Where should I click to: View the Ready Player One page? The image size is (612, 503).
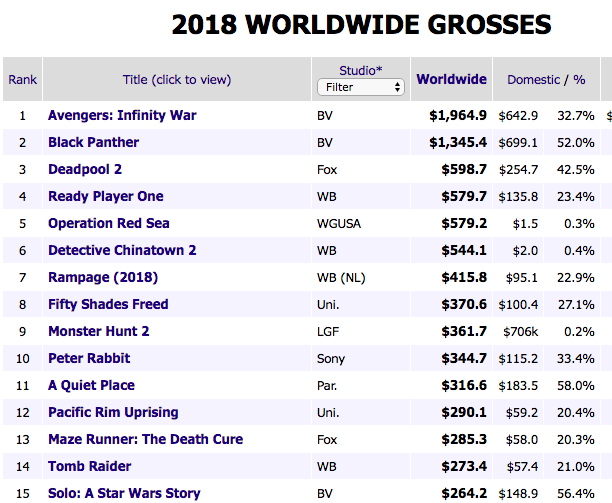[106, 196]
